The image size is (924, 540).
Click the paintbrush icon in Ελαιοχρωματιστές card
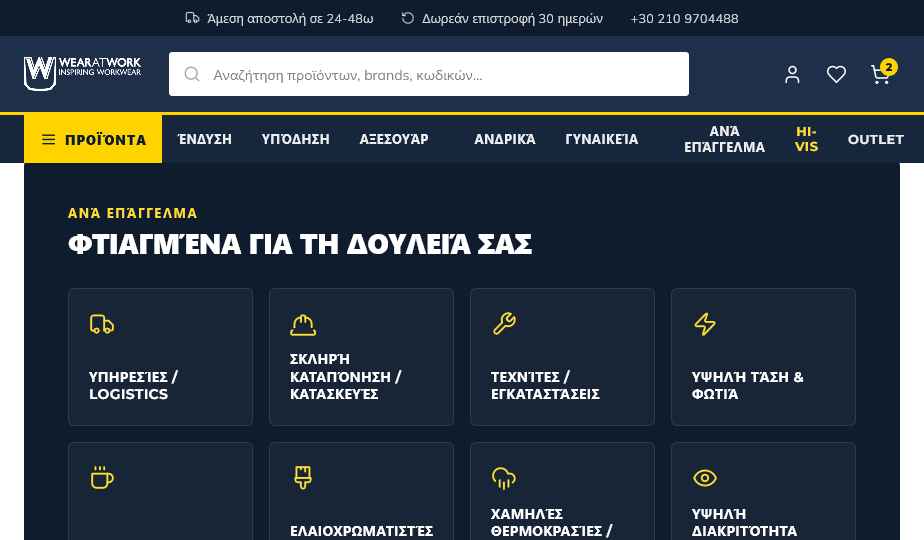coord(303,478)
